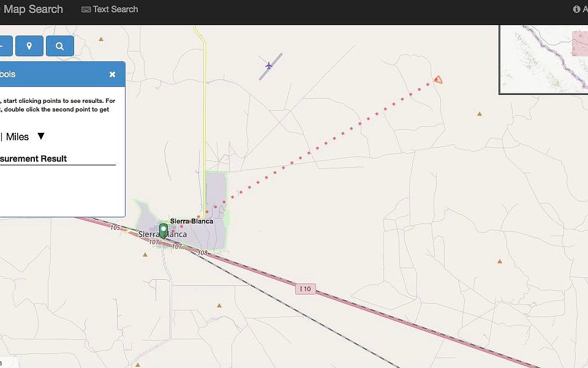The width and height of the screenshot is (588, 368).
Task: Open the Text Search tab
Action: pyautogui.click(x=110, y=9)
